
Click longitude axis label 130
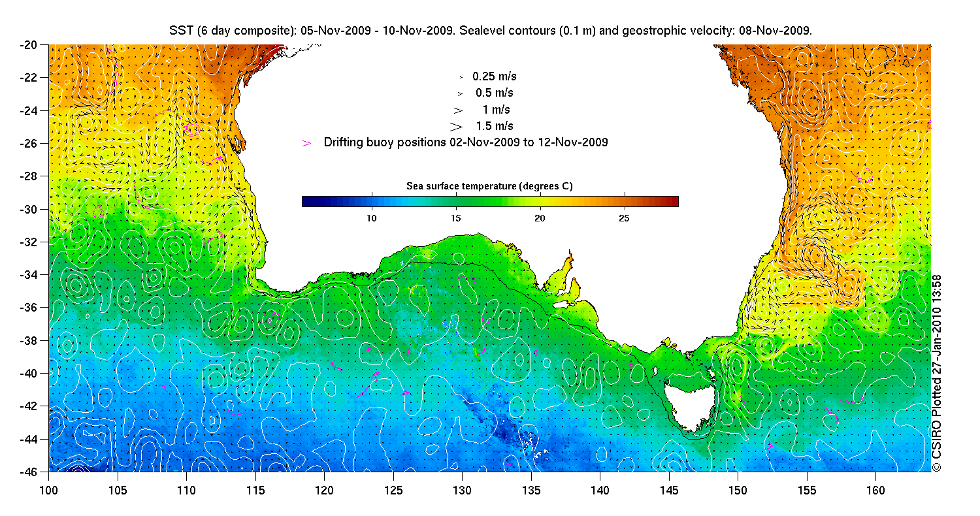[462, 490]
